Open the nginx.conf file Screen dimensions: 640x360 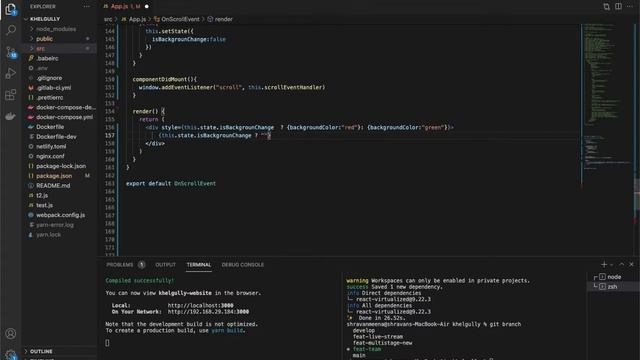50,156
